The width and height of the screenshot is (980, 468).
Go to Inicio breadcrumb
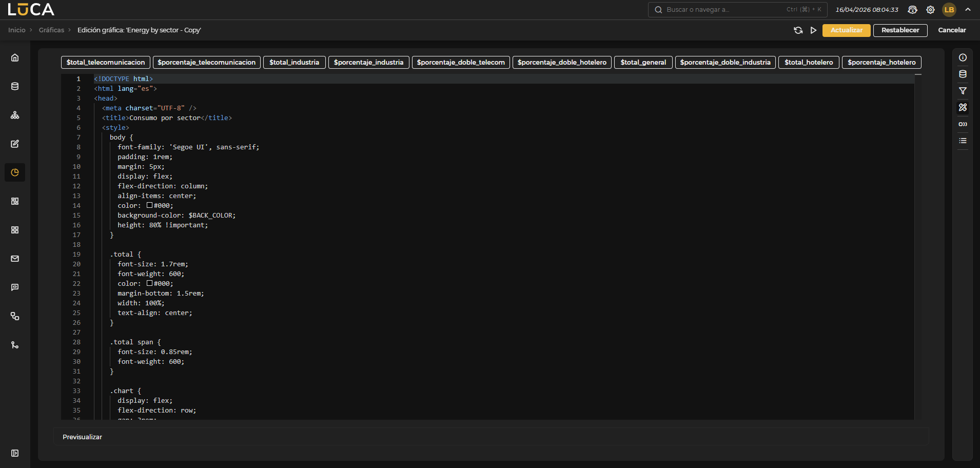tap(16, 30)
